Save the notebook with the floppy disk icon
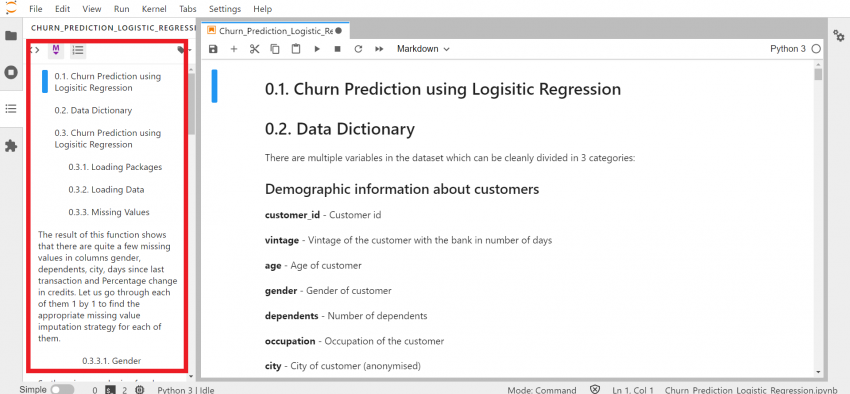Screen dimensions: 850x394 coord(213,49)
